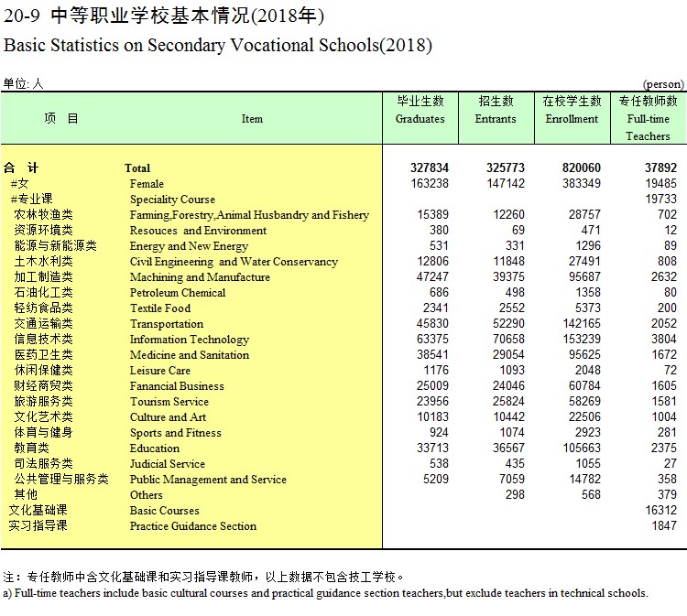Viewport: 687px width, 616px height.
Task: Select public management entrants value 7059
Action: click(512, 479)
